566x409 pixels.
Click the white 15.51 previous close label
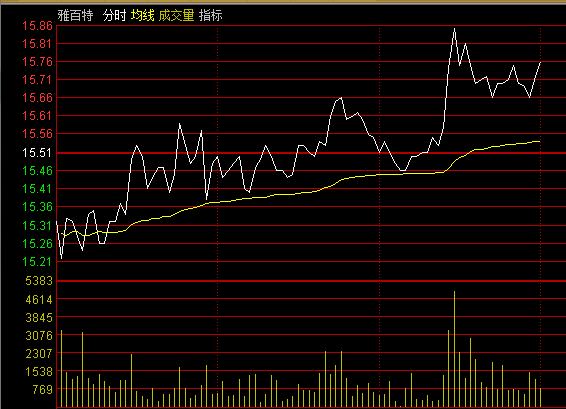pyautogui.click(x=38, y=153)
